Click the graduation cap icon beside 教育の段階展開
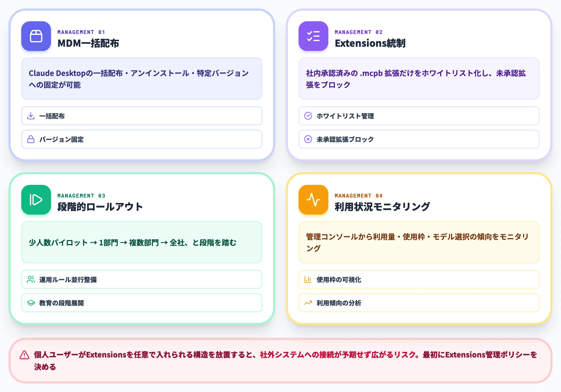Viewport: 561px width, 392px height. pyautogui.click(x=31, y=303)
